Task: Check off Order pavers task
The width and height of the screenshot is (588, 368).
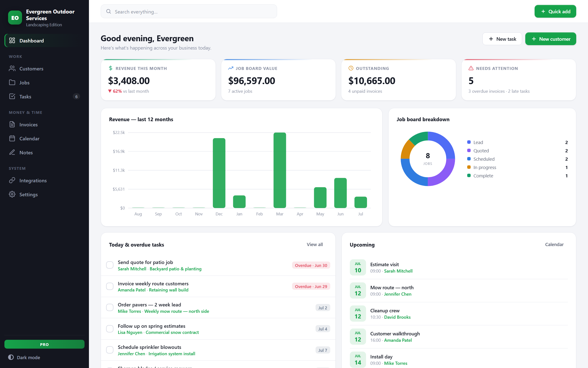Action: coord(110,307)
